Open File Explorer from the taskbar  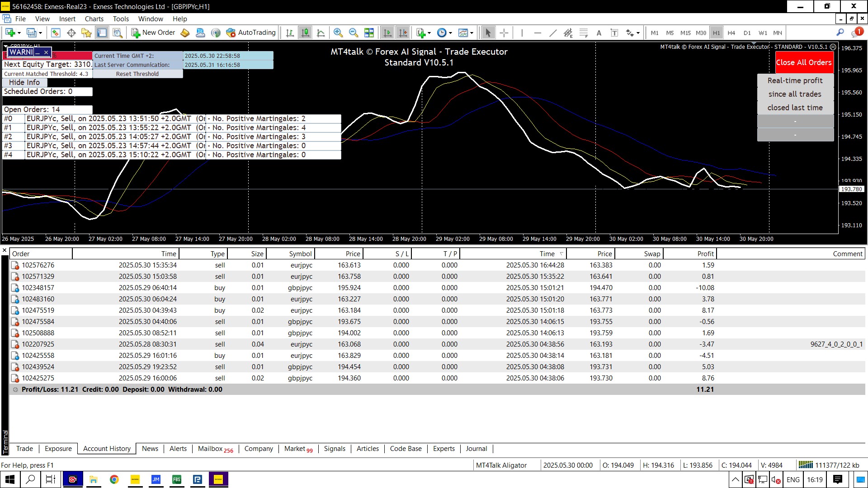(x=94, y=479)
